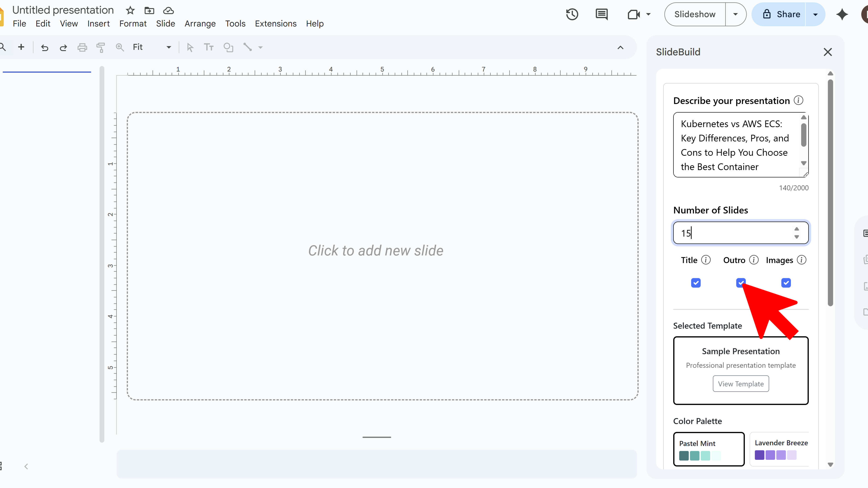Open the Format menu
This screenshot has width=868, height=488.
pos(133,24)
